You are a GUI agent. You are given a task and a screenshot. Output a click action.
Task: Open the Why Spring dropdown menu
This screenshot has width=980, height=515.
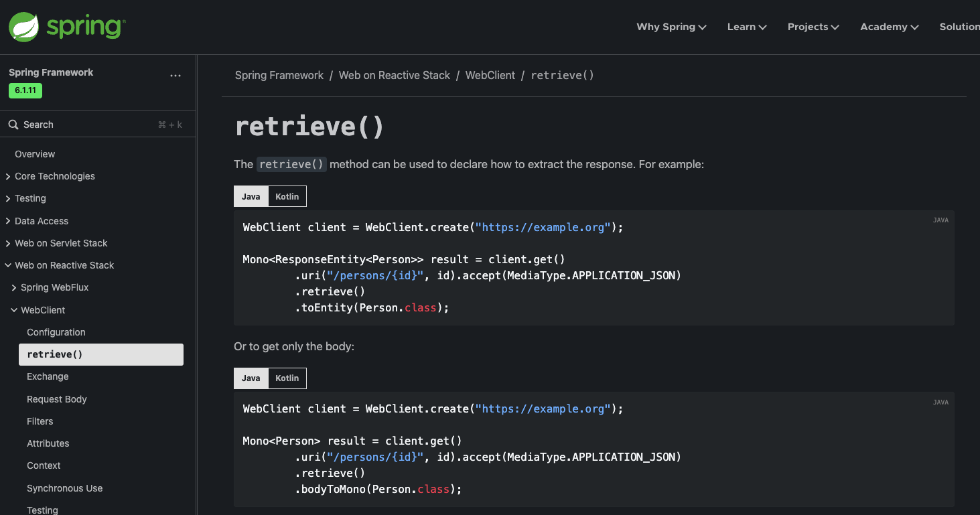(x=671, y=27)
